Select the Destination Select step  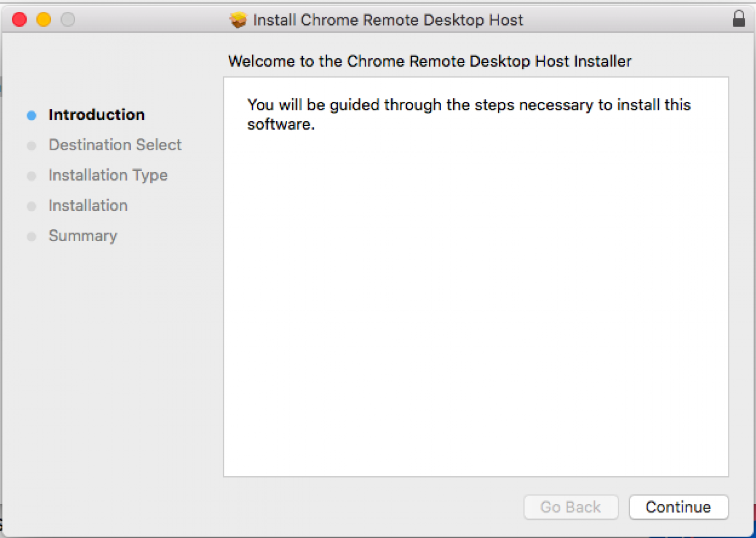pyautogui.click(x=115, y=145)
